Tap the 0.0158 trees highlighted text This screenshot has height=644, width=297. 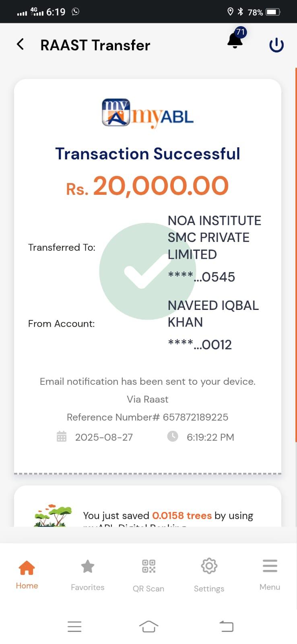[182, 516]
